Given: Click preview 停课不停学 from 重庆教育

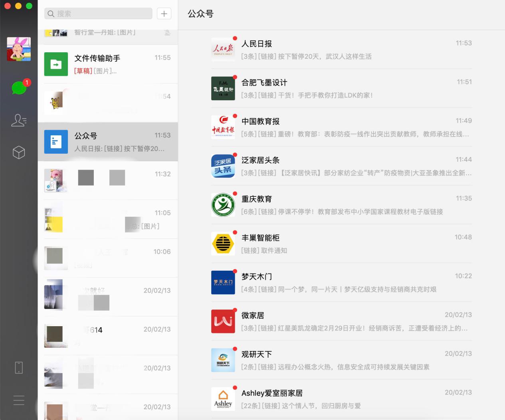Looking at the screenshot, I should click(342, 211).
